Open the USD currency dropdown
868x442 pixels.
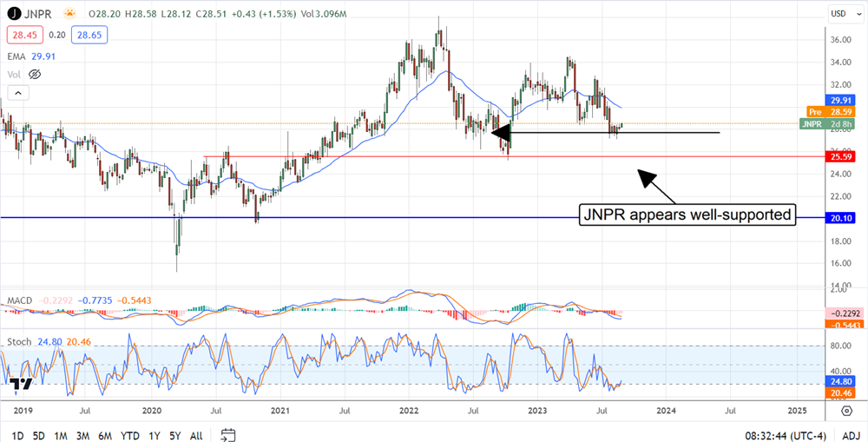tap(840, 14)
